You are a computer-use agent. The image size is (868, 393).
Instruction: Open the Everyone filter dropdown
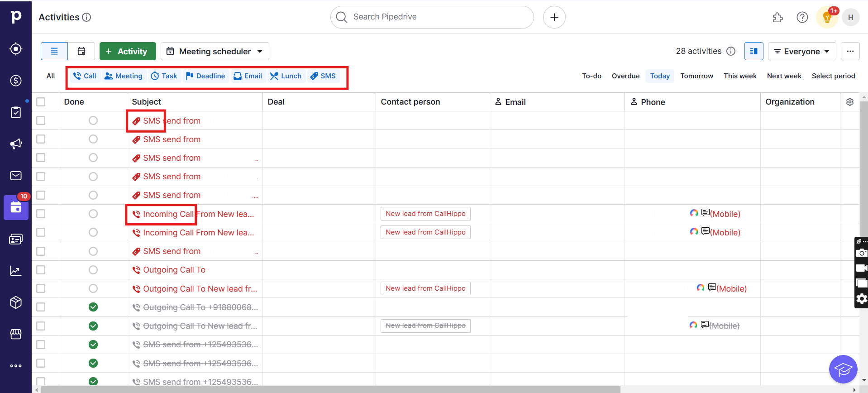click(801, 51)
